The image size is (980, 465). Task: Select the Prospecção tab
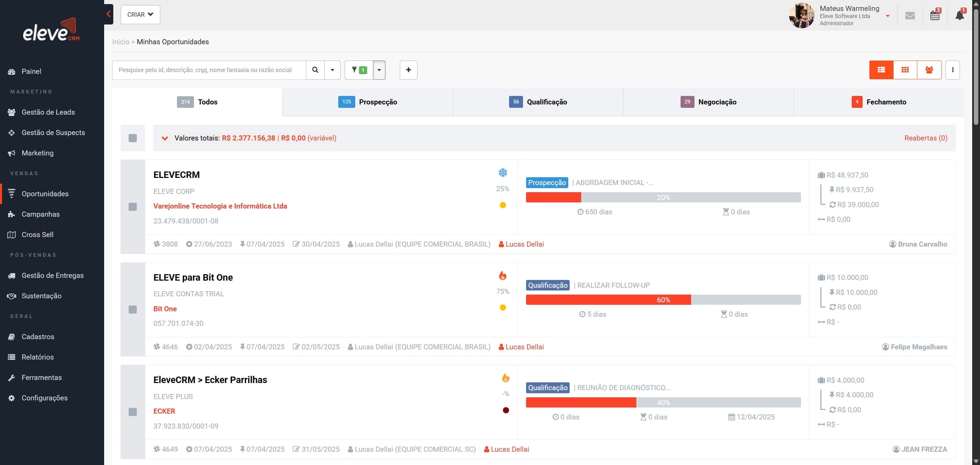point(367,102)
